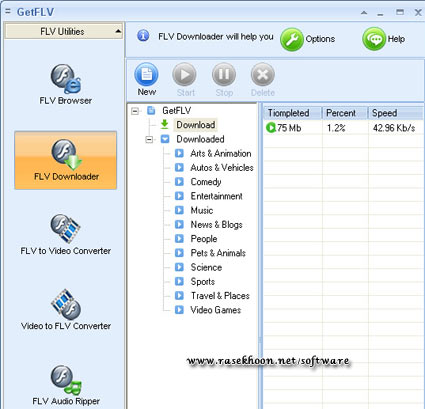Viewport: 425px width, 409px height.
Task: Click the 42.96 Kb/s speed cell
Action: pyautogui.click(x=394, y=128)
